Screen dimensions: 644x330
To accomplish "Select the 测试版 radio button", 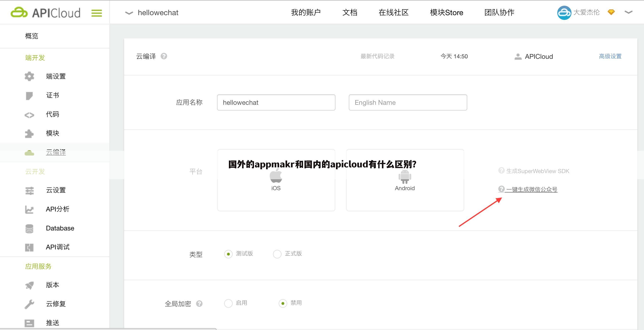I will (x=228, y=254).
